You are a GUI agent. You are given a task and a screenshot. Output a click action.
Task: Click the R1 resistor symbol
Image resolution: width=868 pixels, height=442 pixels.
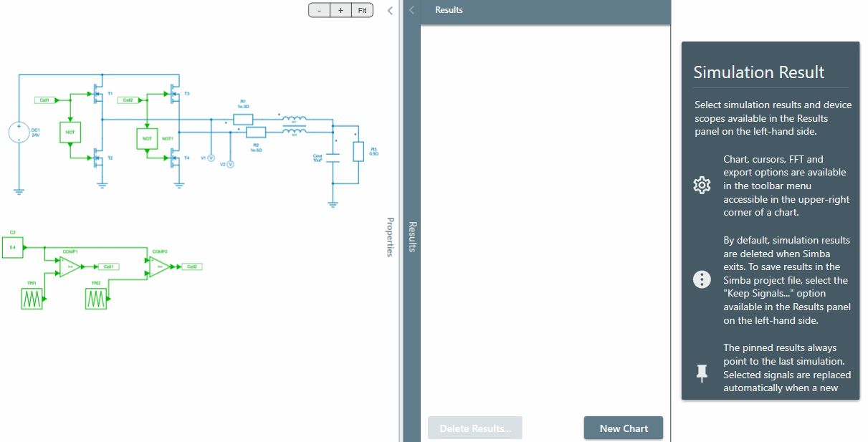click(x=243, y=119)
